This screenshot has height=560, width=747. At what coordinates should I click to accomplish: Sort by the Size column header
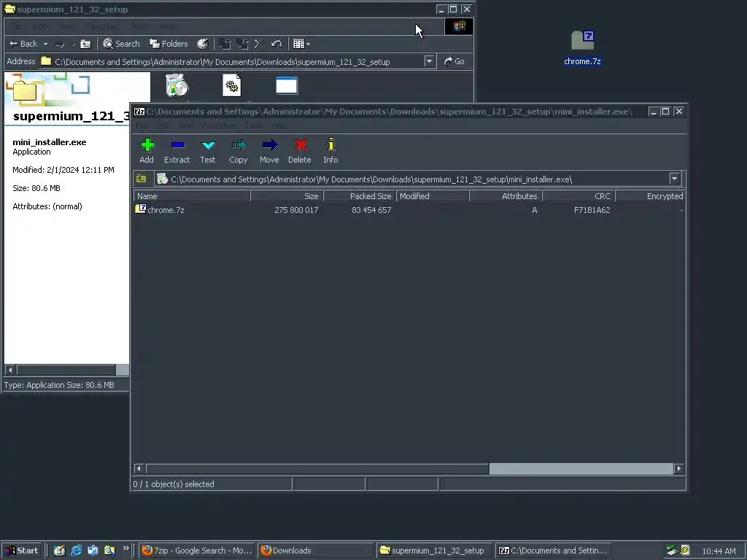pos(287,195)
